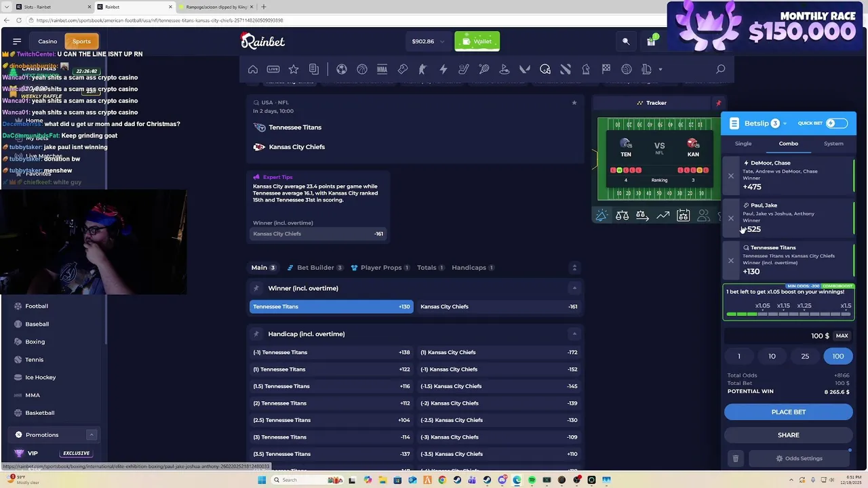Toggle the Quick Bet switch
Viewport: 868px width, 488px height.
(x=836, y=123)
